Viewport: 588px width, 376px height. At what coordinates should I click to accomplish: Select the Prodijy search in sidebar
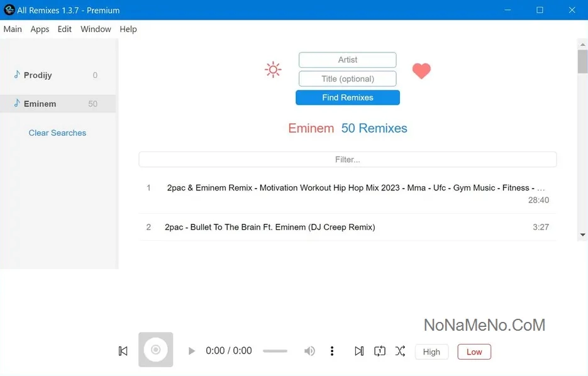click(38, 75)
